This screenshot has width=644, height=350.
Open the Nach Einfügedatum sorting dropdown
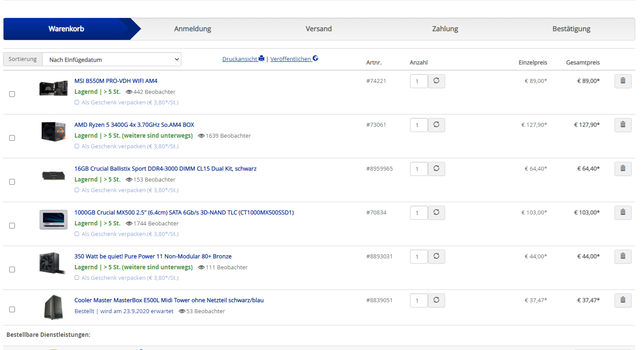point(112,59)
